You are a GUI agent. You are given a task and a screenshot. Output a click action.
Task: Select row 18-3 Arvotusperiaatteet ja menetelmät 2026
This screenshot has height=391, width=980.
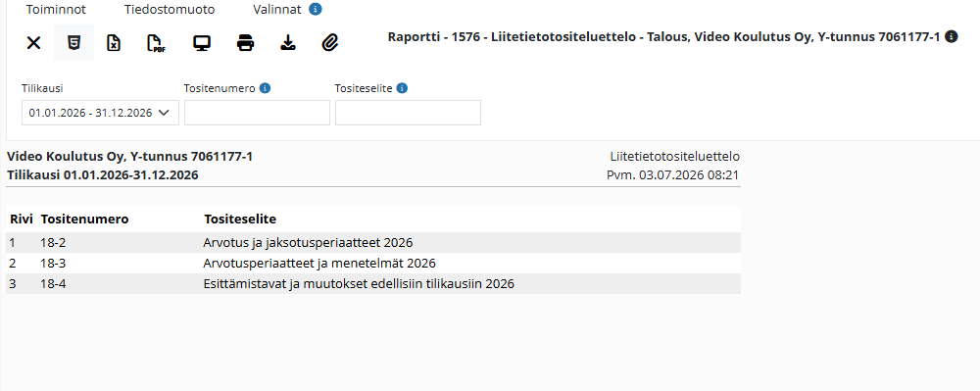373,263
